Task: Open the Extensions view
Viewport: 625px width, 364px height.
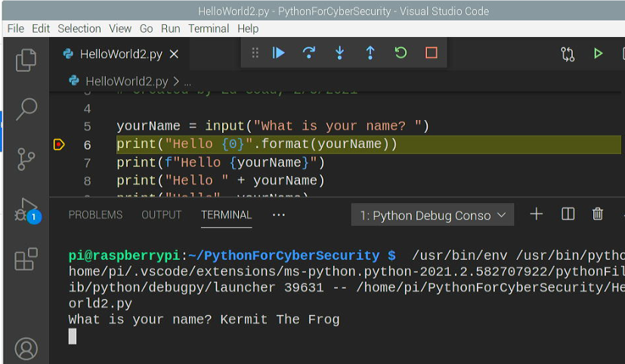Action: [x=26, y=259]
